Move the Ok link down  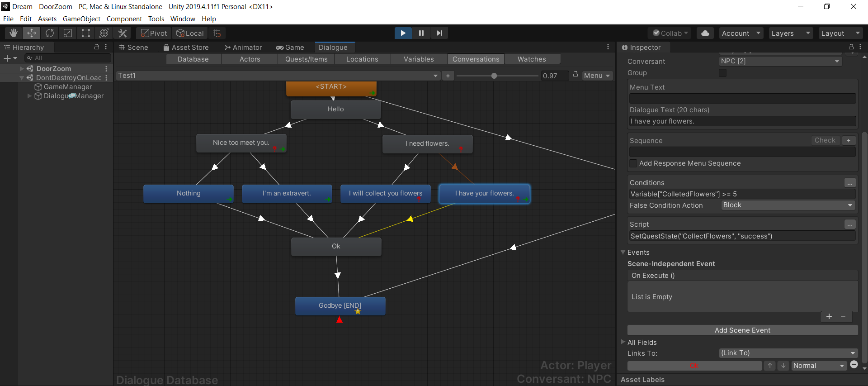click(x=783, y=366)
